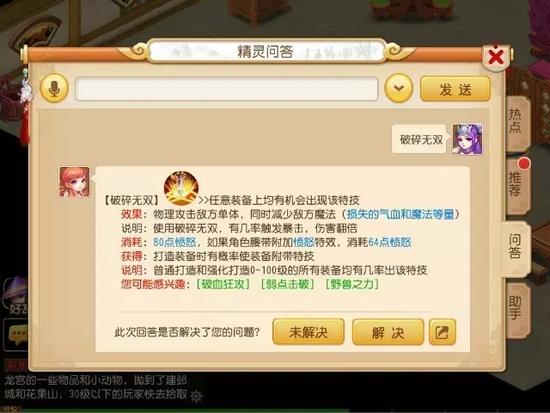The width and height of the screenshot is (550, 413).
Task: Open the 助手 side tab
Action: point(517,308)
